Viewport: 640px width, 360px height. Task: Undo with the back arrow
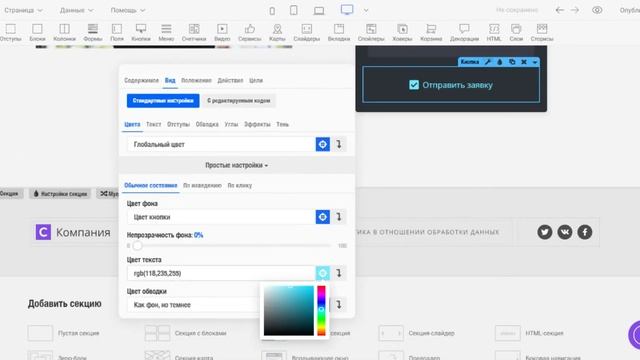(560, 10)
